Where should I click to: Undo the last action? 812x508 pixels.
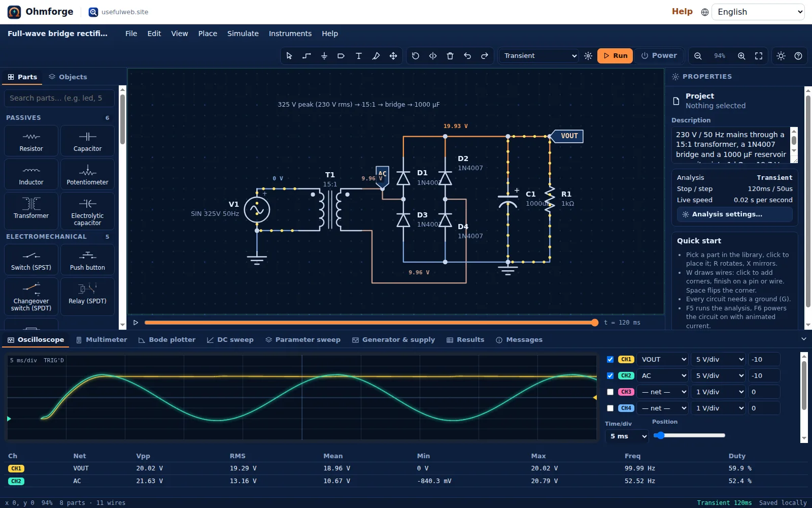click(x=467, y=56)
